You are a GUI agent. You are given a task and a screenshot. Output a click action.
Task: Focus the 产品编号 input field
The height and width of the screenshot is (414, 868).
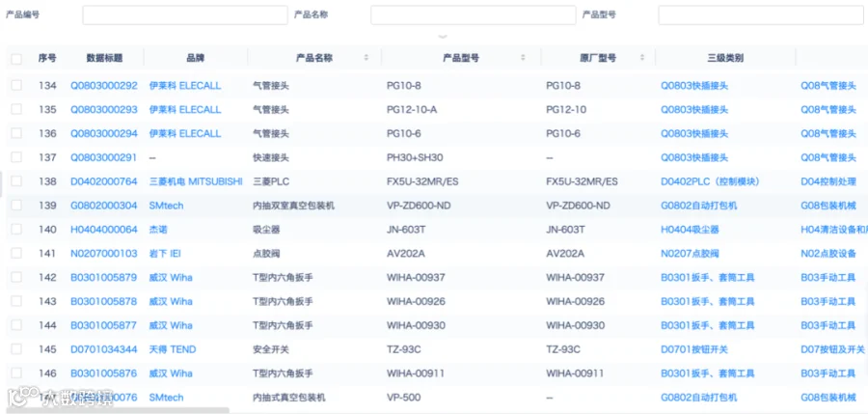coord(185,15)
